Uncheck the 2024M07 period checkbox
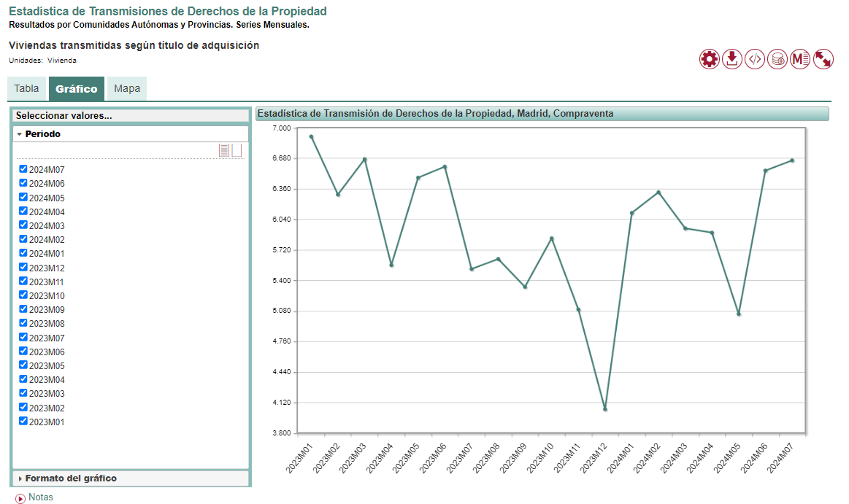Viewport: 849px width, 504px height. pos(23,169)
